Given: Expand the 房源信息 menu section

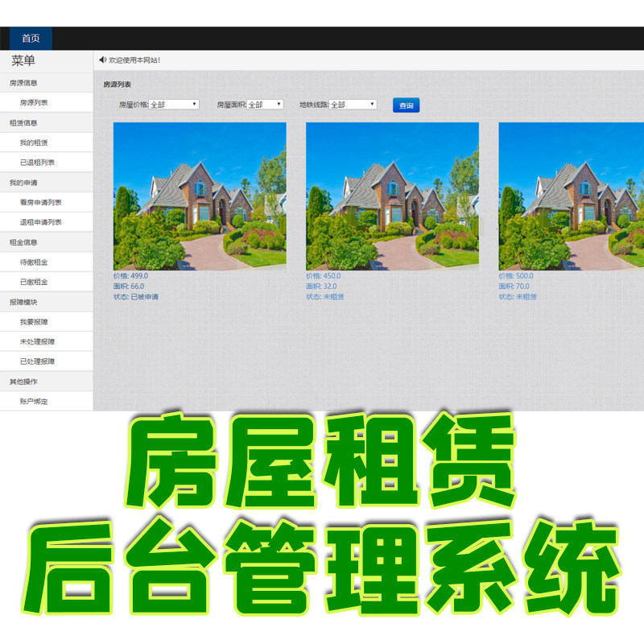Looking at the screenshot, I should (x=47, y=83).
